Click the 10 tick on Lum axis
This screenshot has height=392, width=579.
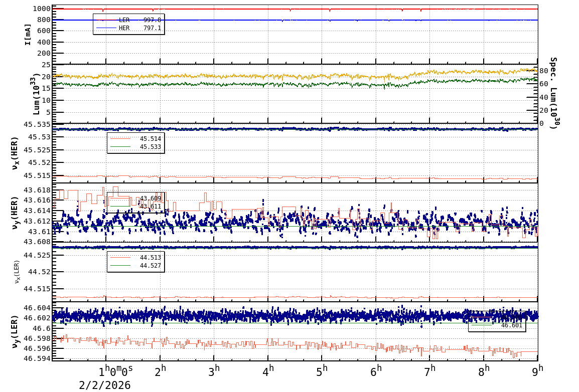[x=46, y=100]
